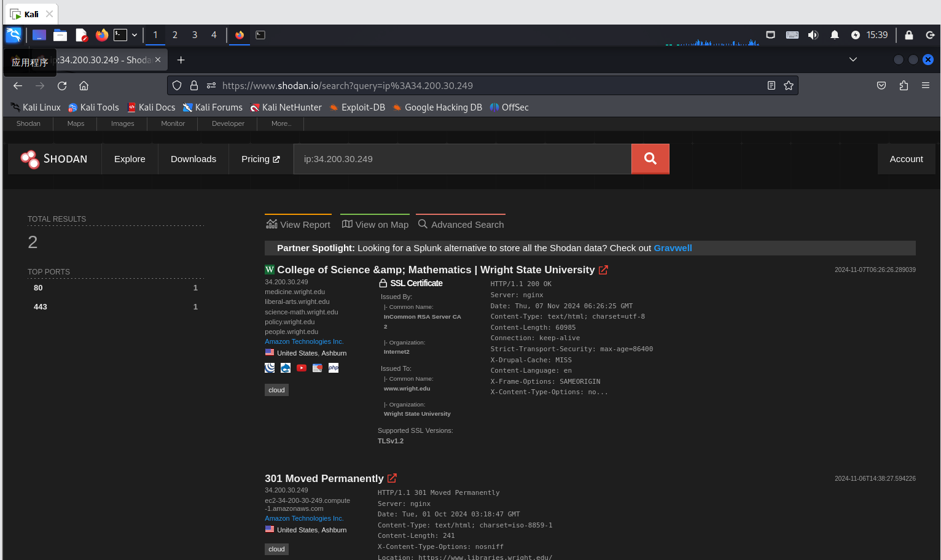The image size is (941, 560).
Task: Open the Maps tab in Shodan top bar
Action: (x=76, y=123)
